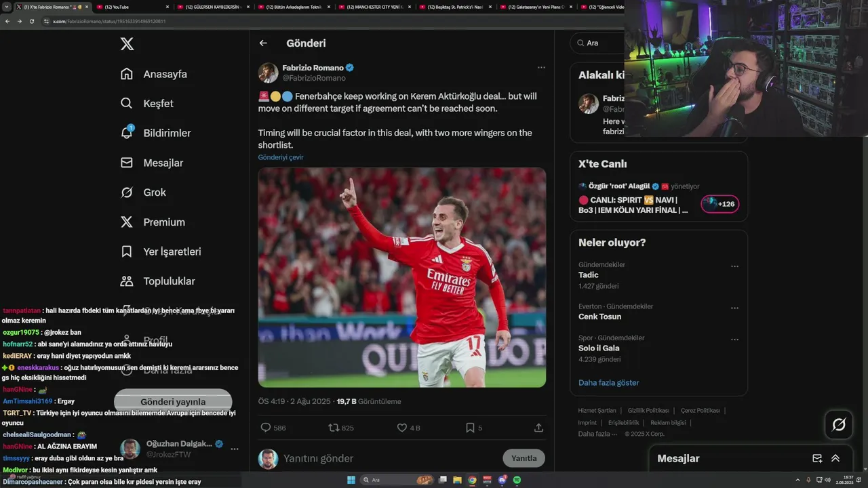The height and width of the screenshot is (488, 868).
Task: Click the +126 listeners badge
Action: (719, 204)
